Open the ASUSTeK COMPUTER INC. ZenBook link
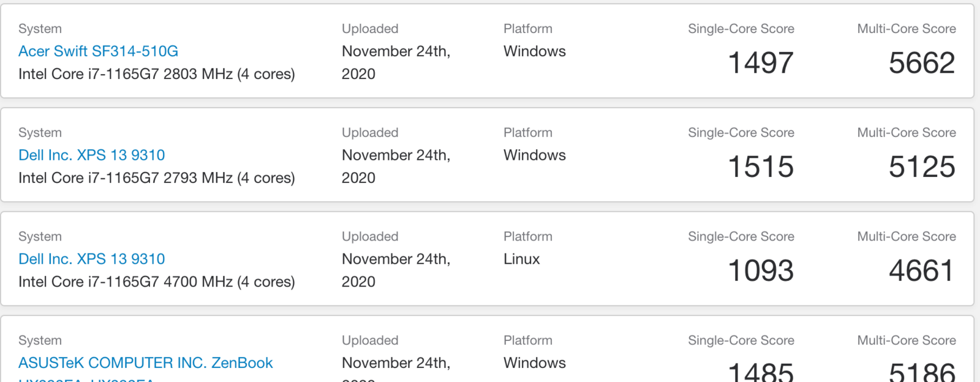 [146, 363]
